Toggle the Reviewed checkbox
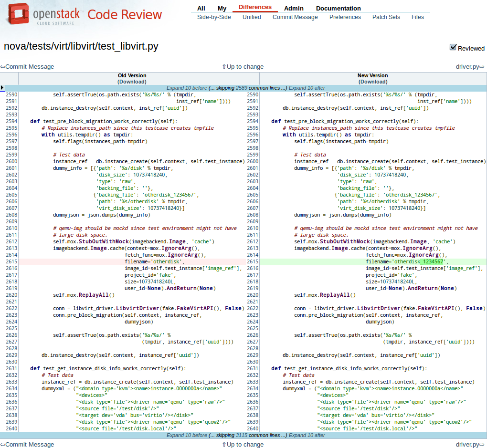 (453, 47)
